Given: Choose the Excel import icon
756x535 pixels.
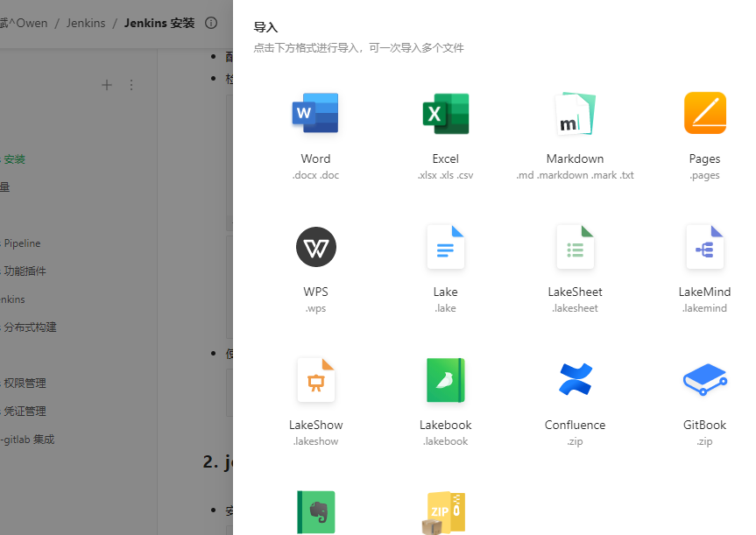Looking at the screenshot, I should tap(446, 113).
